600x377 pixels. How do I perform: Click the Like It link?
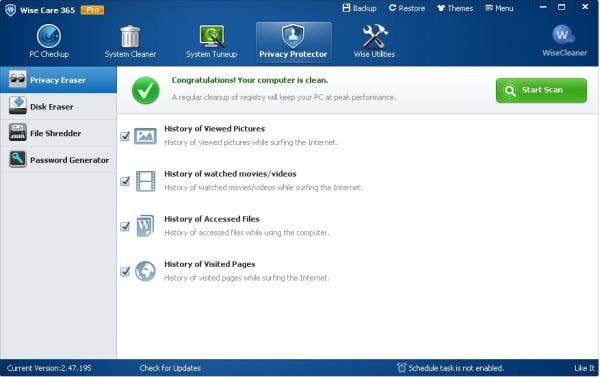tap(585, 368)
